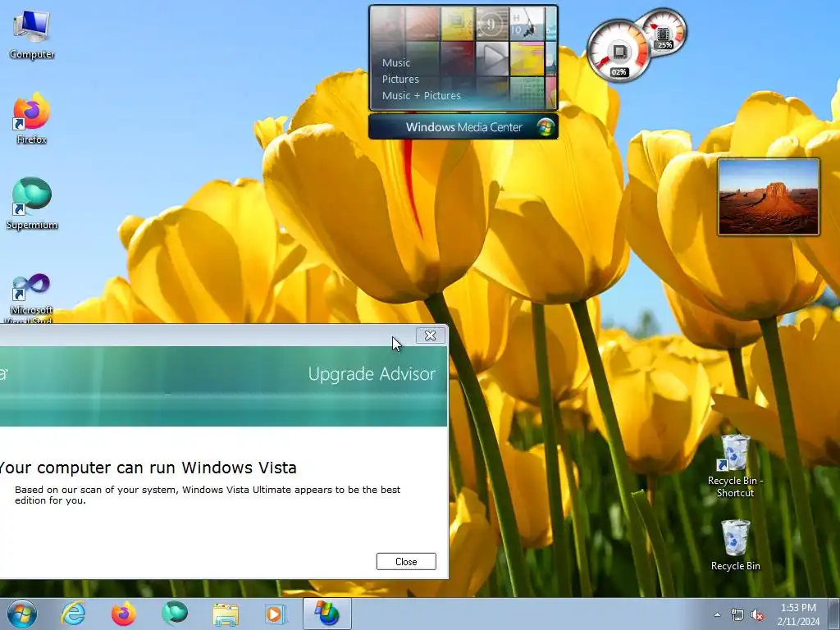This screenshot has width=840, height=630.
Task: Open the clock showing 1:53 PM
Action: 798,614
